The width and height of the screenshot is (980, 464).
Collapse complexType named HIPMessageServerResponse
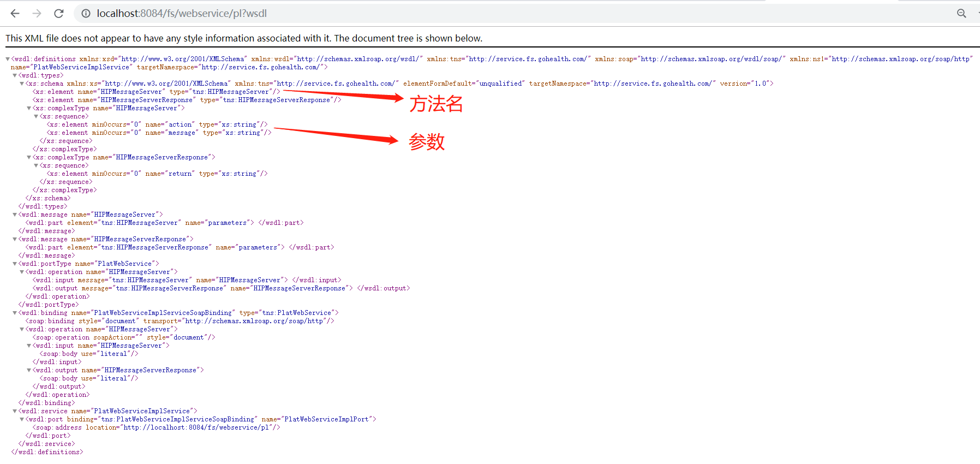pos(29,157)
